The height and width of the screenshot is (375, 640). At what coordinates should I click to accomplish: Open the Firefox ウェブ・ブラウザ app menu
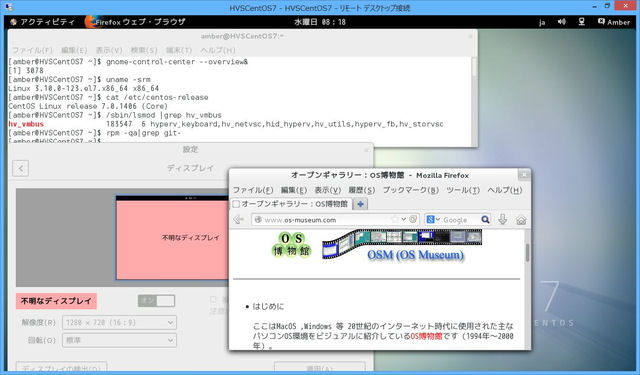[x=135, y=22]
